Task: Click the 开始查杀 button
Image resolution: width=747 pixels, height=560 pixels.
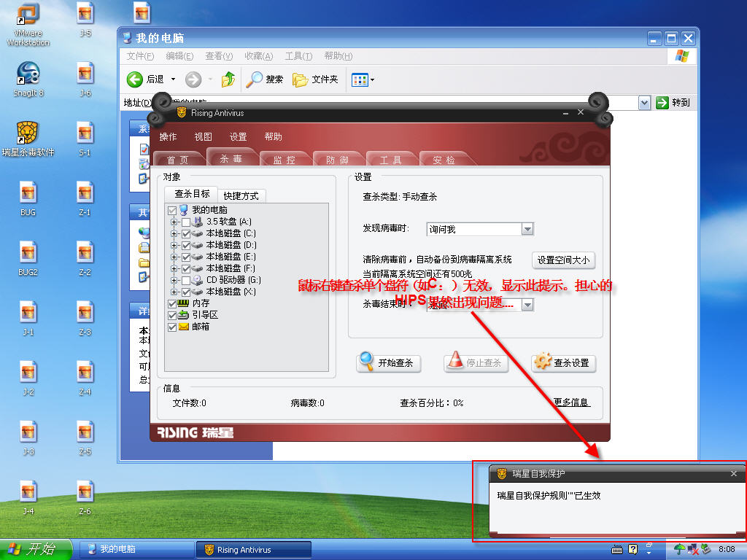Action: [x=389, y=363]
